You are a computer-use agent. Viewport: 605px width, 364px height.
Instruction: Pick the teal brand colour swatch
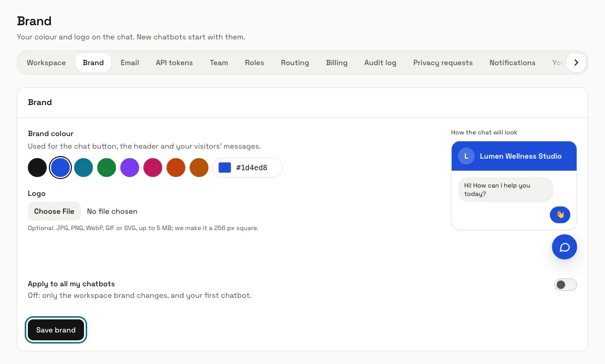tap(84, 168)
